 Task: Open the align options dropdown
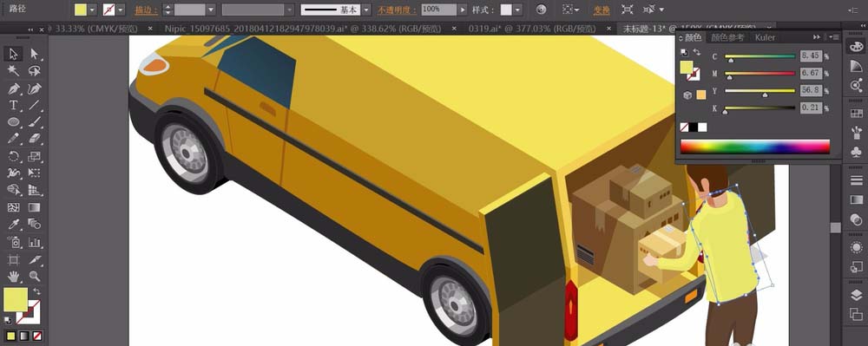pos(571,10)
